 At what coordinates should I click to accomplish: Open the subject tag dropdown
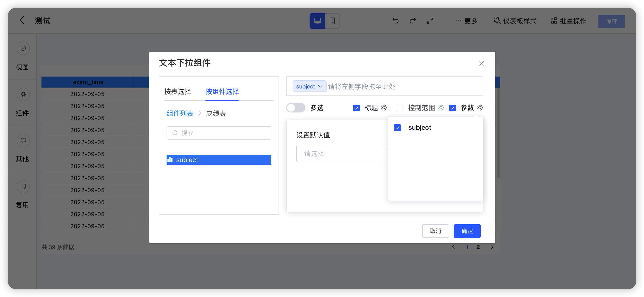[309, 86]
